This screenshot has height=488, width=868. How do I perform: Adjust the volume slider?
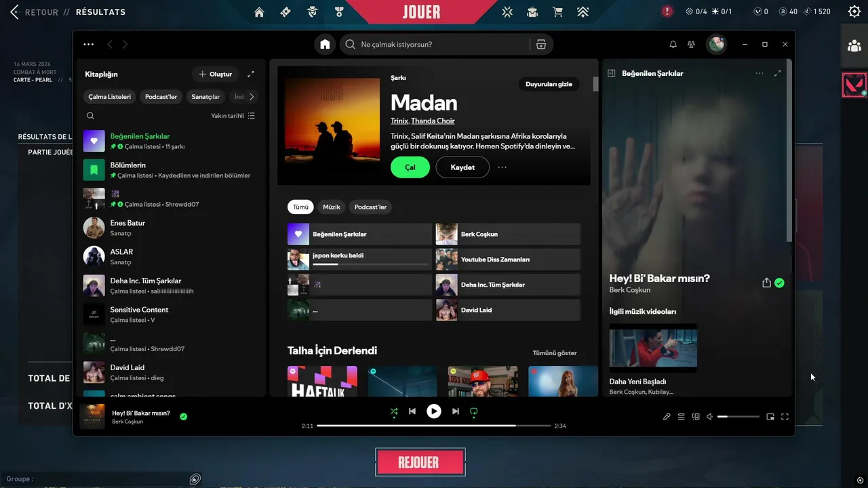pyautogui.click(x=738, y=417)
